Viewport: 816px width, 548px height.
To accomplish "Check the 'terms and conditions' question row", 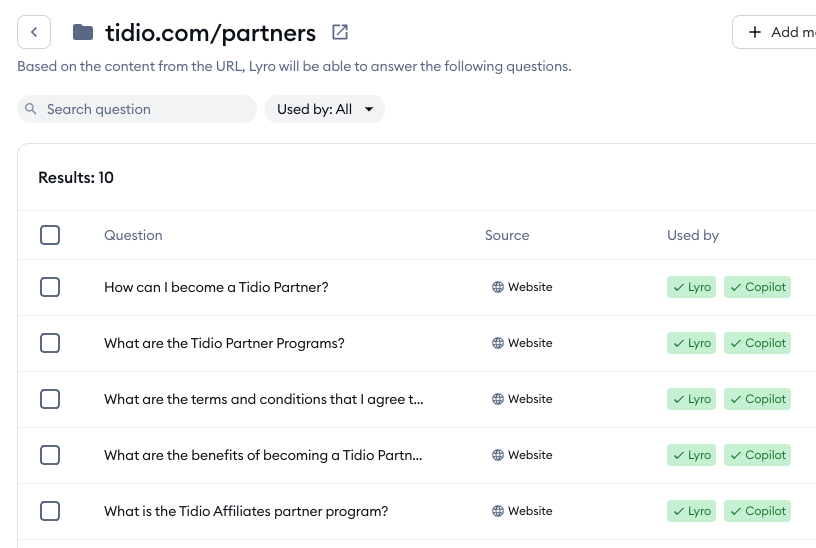I will coord(50,399).
